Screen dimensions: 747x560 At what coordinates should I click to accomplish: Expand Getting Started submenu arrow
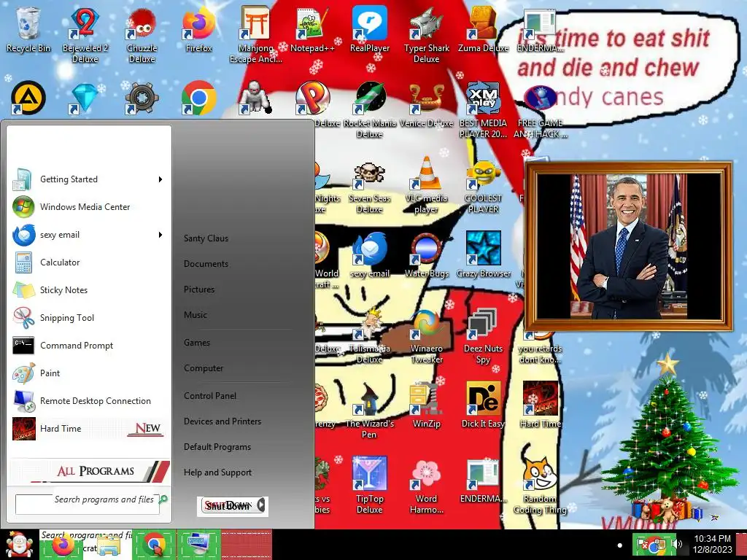[160, 179]
